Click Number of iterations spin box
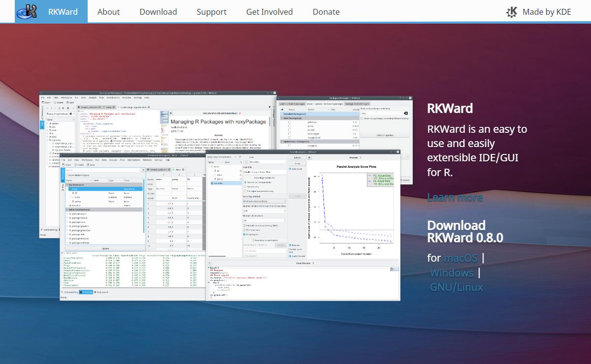Screen dimensions: 591x364 264,220
